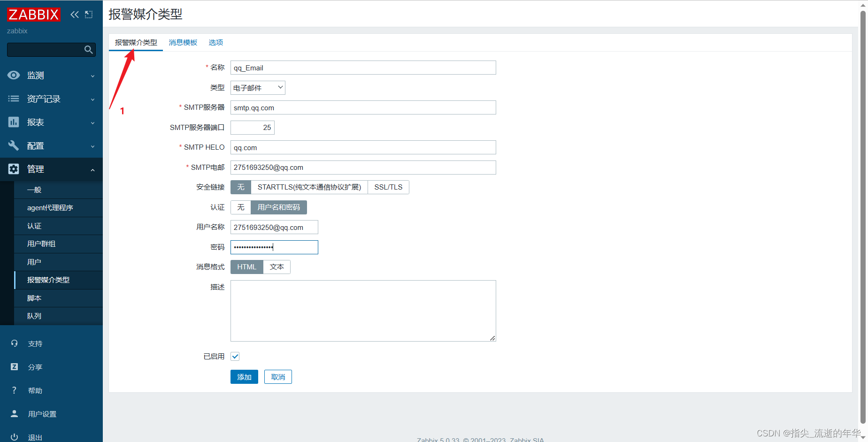
Task: Click the hide-sidebar icon next to logo
Action: (x=89, y=15)
